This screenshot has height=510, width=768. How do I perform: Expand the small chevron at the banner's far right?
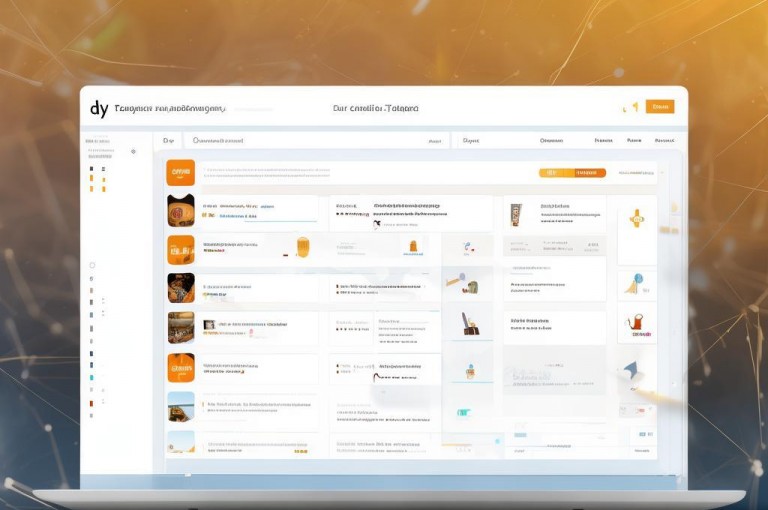tap(662, 173)
